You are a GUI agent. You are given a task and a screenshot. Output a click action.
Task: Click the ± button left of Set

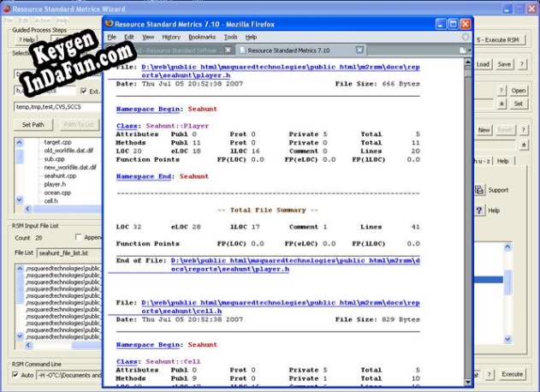[x=501, y=104]
